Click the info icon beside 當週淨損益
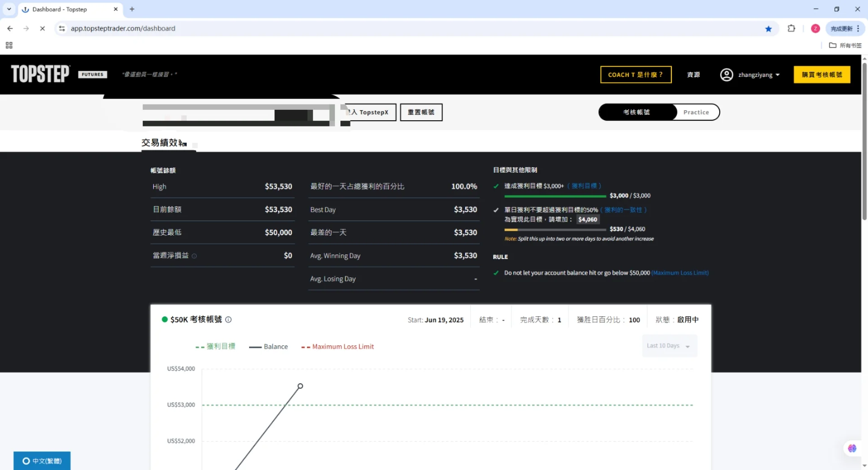Image resolution: width=868 pixels, height=470 pixels. tap(194, 256)
